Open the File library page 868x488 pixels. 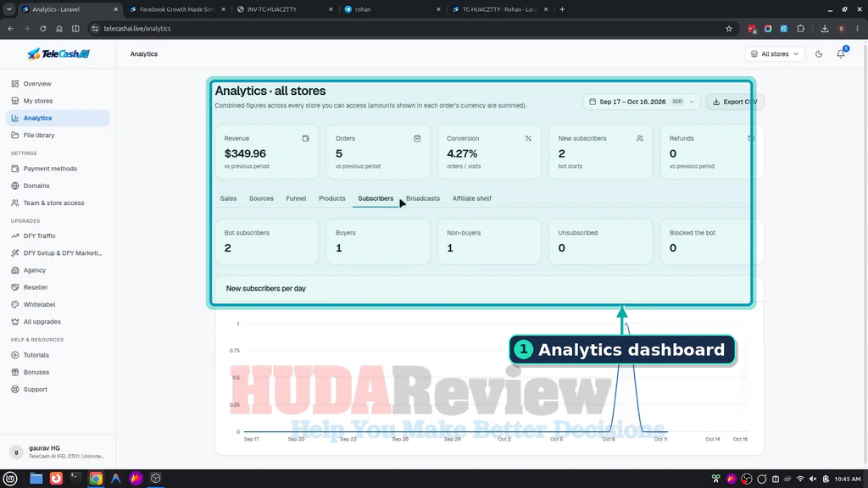point(58,135)
